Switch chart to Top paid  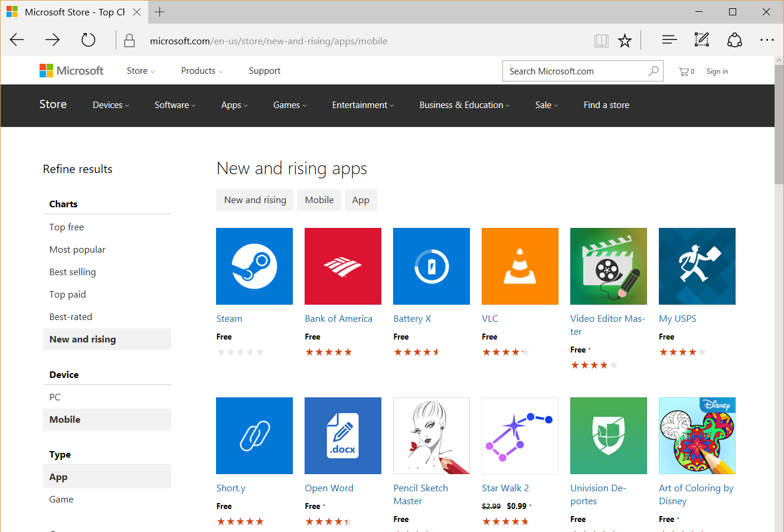(x=67, y=294)
